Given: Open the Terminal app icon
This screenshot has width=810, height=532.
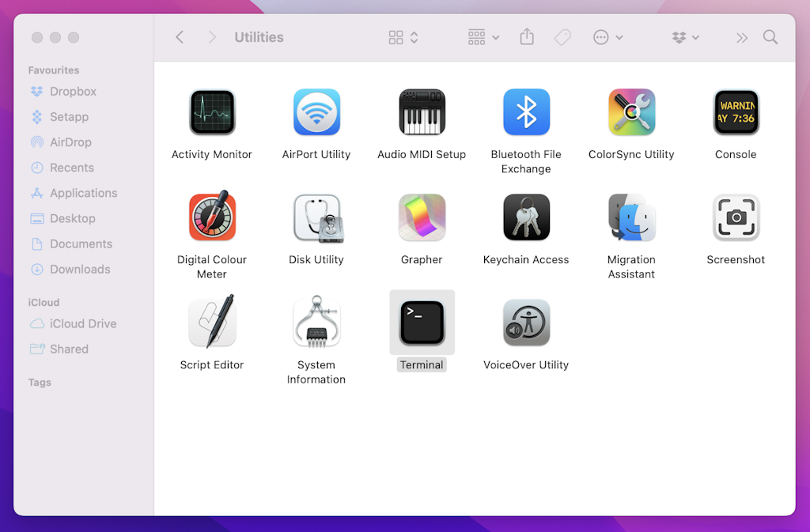Looking at the screenshot, I should [422, 323].
